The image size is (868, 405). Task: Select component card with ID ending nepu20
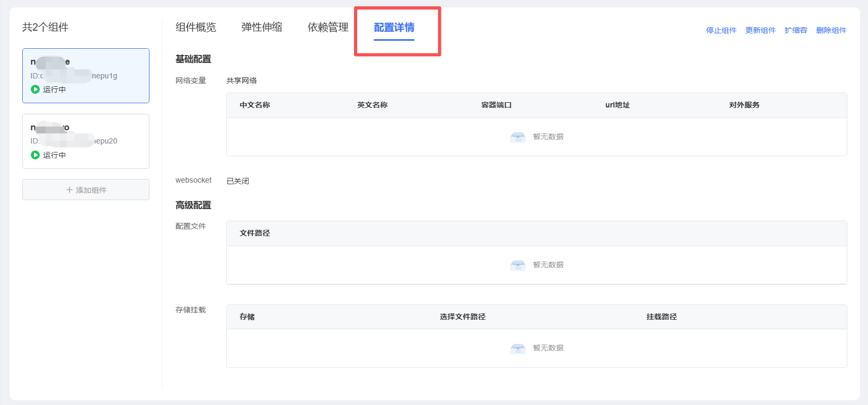[x=86, y=141]
